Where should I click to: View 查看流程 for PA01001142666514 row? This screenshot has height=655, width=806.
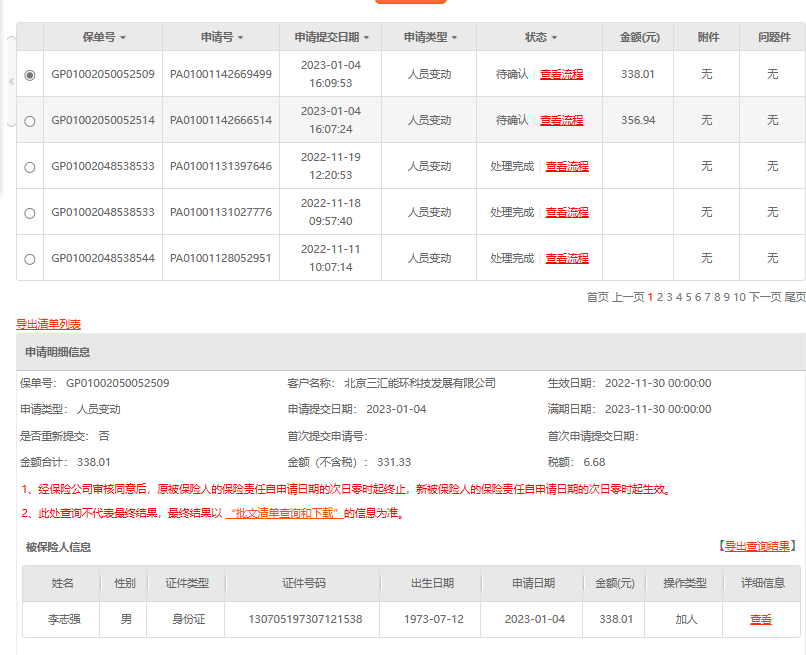point(561,120)
